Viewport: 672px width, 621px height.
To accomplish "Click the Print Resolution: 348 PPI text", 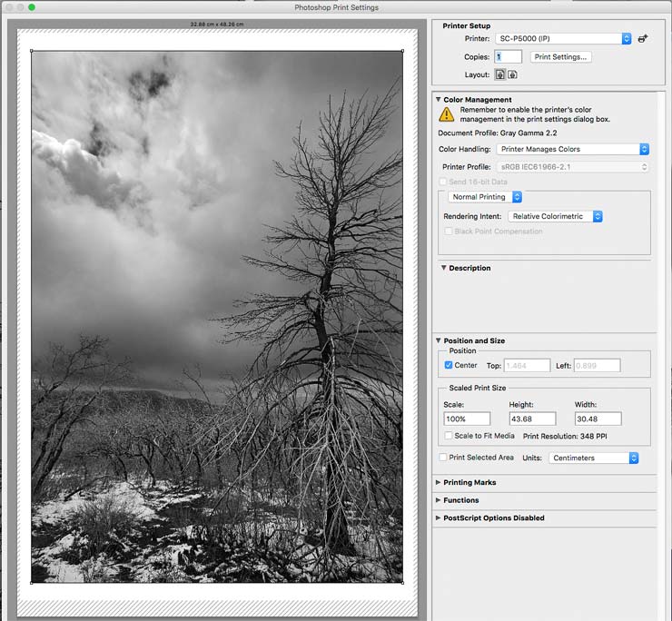I will (x=565, y=436).
